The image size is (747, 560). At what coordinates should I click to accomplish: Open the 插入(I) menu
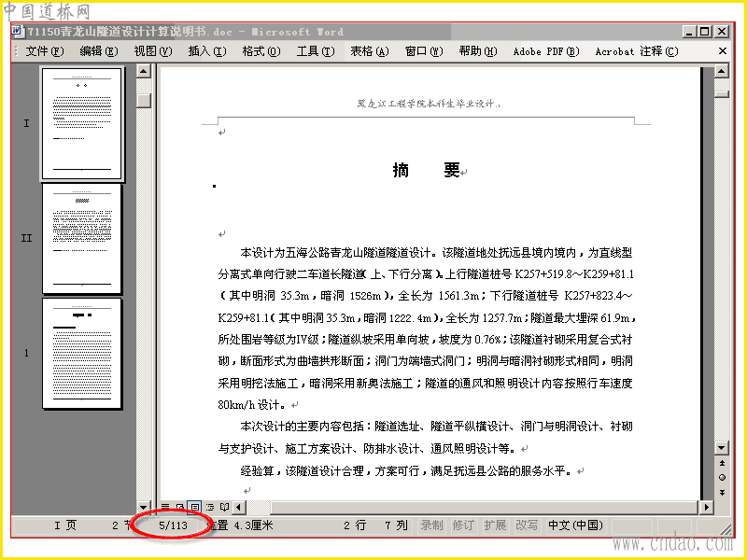pyautogui.click(x=207, y=51)
